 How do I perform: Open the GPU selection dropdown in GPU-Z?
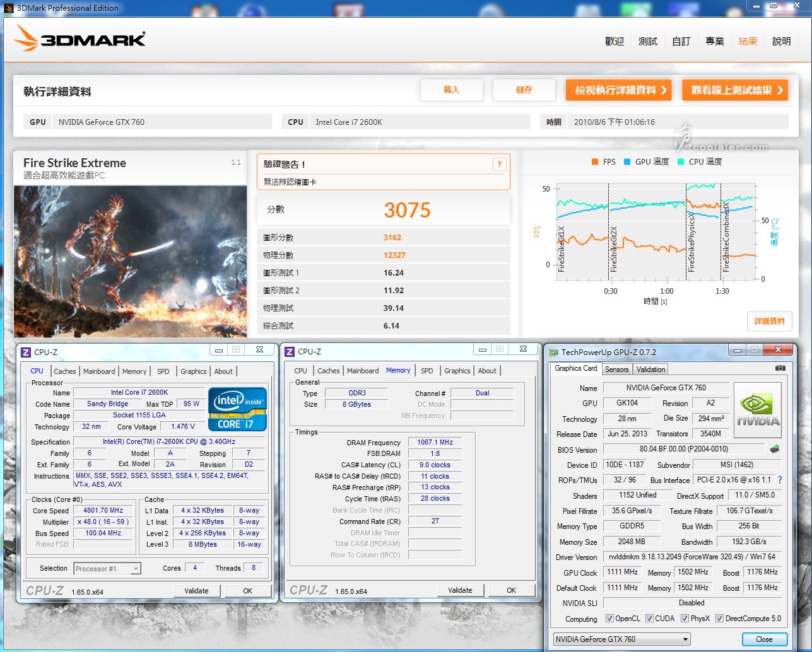point(621,639)
